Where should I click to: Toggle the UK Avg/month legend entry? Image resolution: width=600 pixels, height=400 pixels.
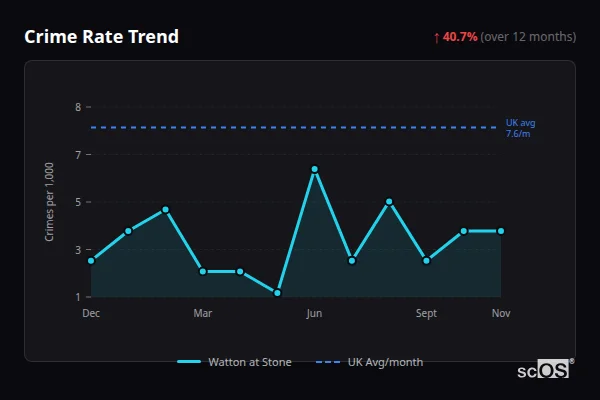pyautogui.click(x=370, y=362)
